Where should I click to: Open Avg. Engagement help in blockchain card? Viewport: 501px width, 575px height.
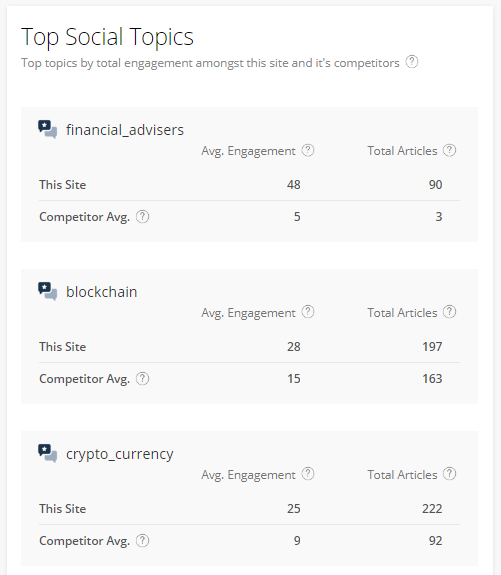tap(308, 312)
